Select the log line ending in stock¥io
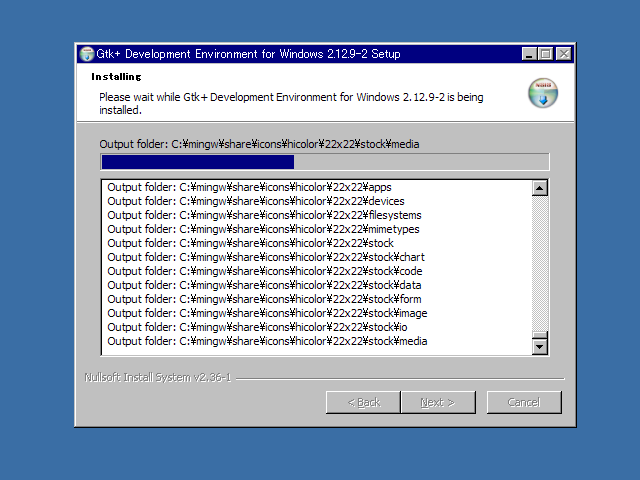 tap(257, 327)
